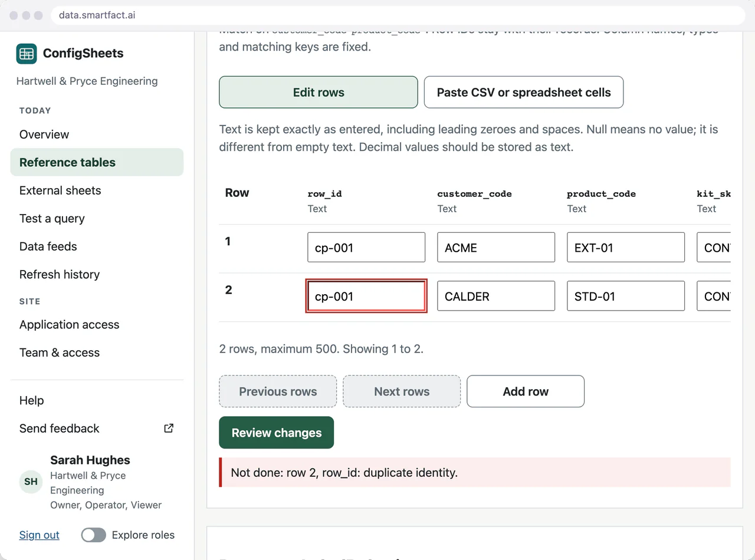Click the Owner, Operator, Viewer roles text
The height and width of the screenshot is (560, 755).
(106, 505)
